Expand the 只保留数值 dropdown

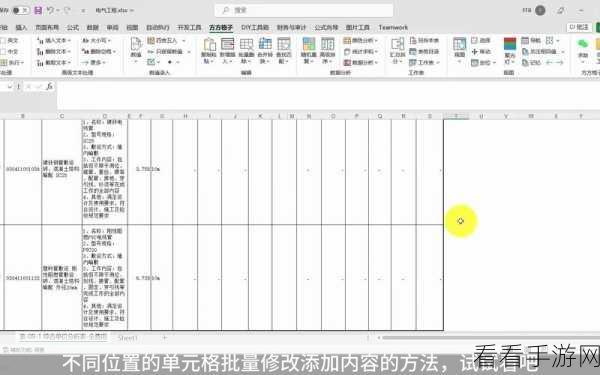click(x=169, y=51)
